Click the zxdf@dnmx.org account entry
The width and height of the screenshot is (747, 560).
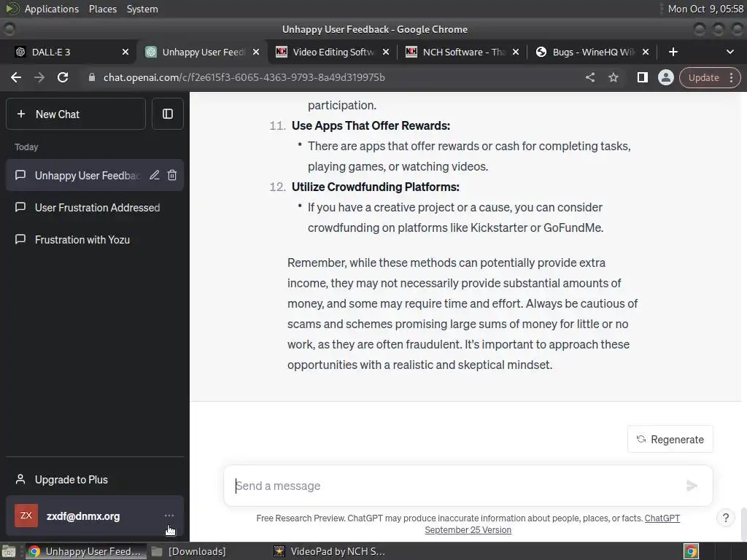point(95,516)
